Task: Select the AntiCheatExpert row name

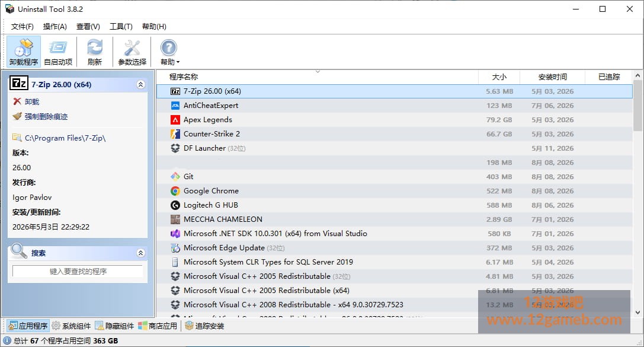Action: pos(211,106)
